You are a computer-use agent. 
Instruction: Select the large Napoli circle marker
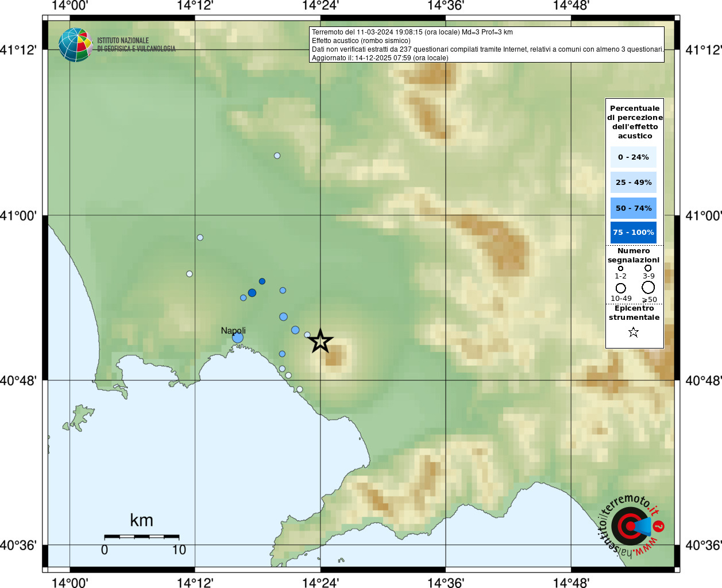click(238, 338)
